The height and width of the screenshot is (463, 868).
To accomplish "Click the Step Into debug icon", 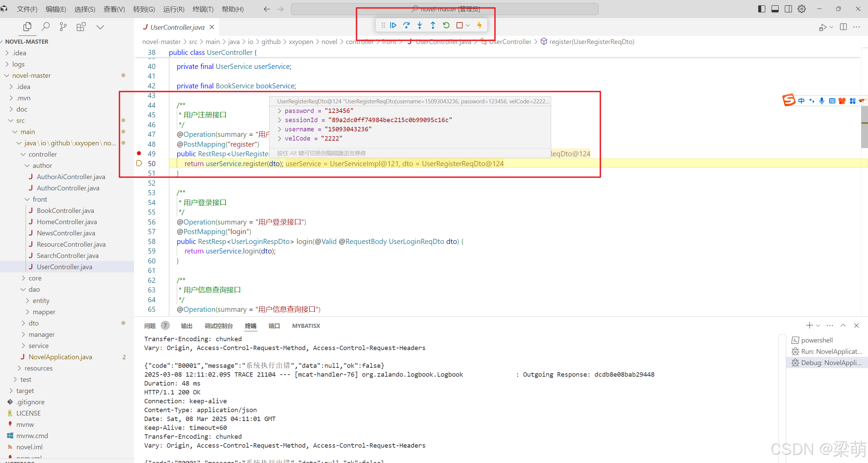I will (x=420, y=25).
